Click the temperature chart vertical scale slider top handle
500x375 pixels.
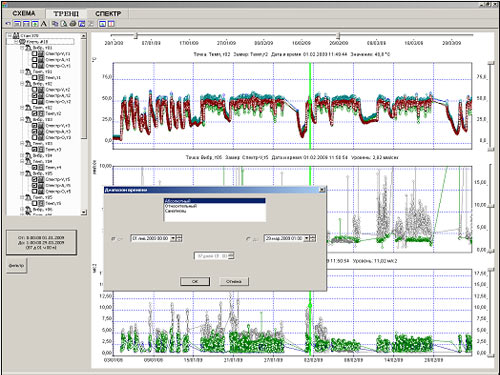tap(491, 63)
